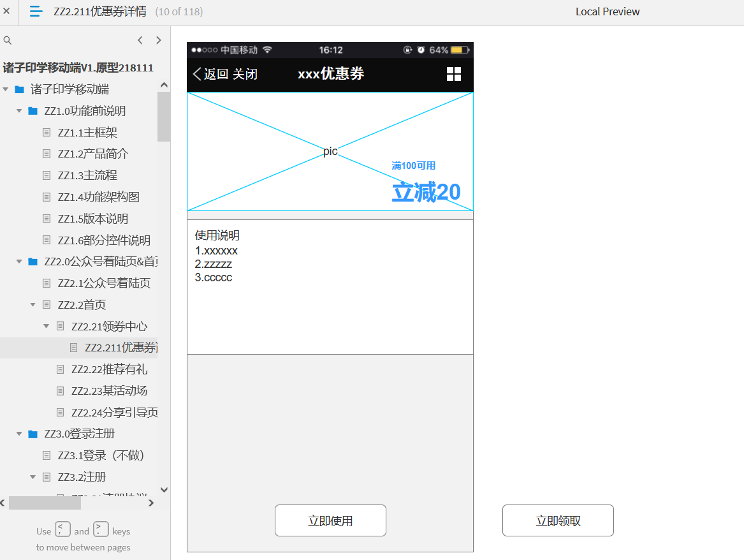Collapse the ZZ2.0公众号着陆页 folder arrow
Viewport: 744px width, 560px height.
point(19,262)
